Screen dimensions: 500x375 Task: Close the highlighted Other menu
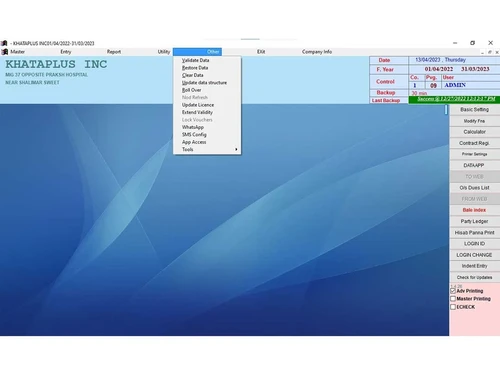click(x=197, y=52)
